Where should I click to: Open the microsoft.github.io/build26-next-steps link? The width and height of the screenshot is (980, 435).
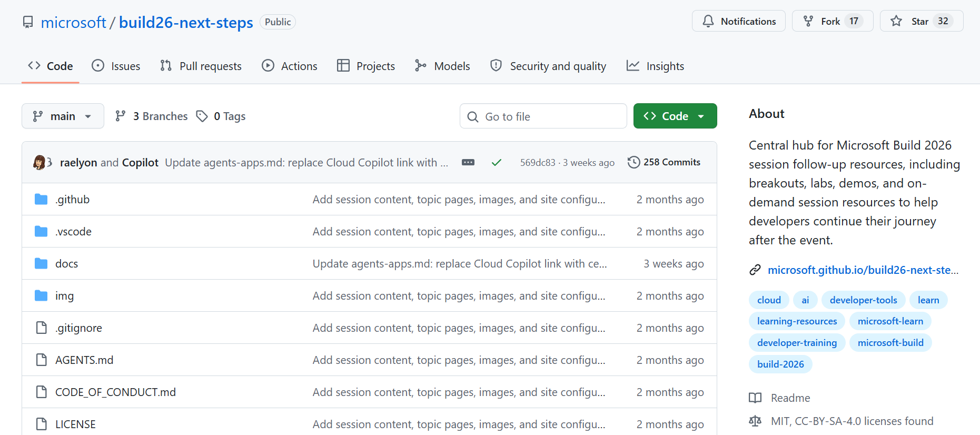pos(863,270)
